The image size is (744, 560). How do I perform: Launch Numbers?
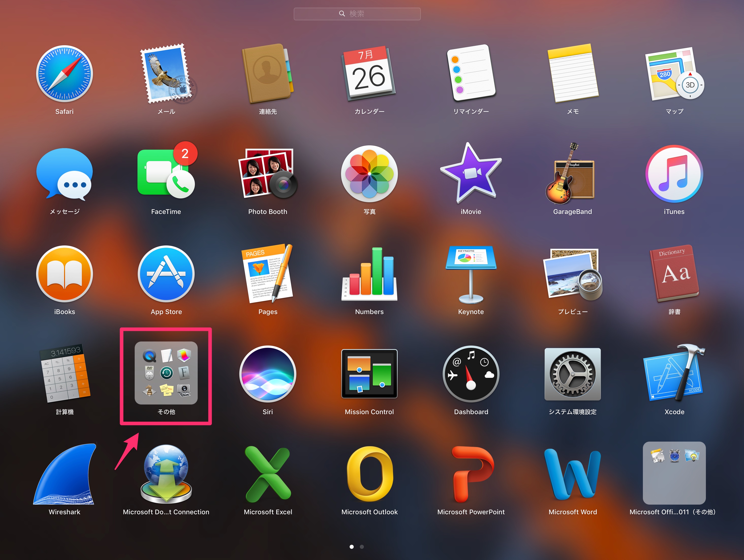[369, 274]
